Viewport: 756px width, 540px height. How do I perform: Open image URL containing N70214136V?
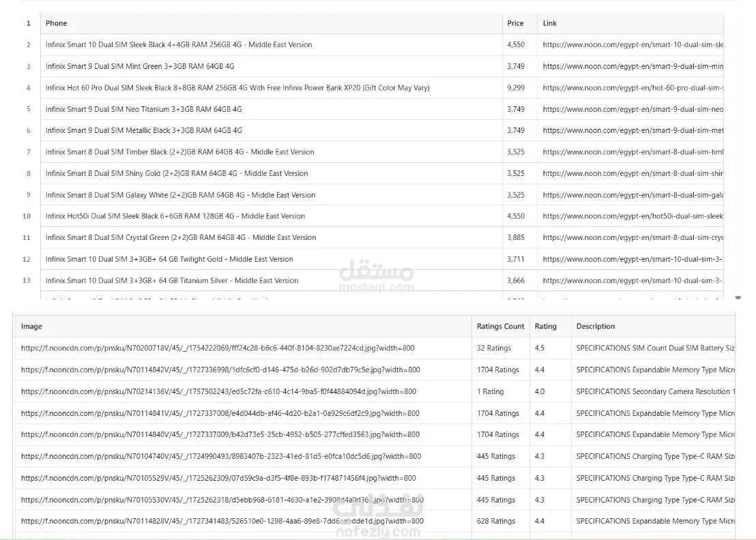pos(218,391)
